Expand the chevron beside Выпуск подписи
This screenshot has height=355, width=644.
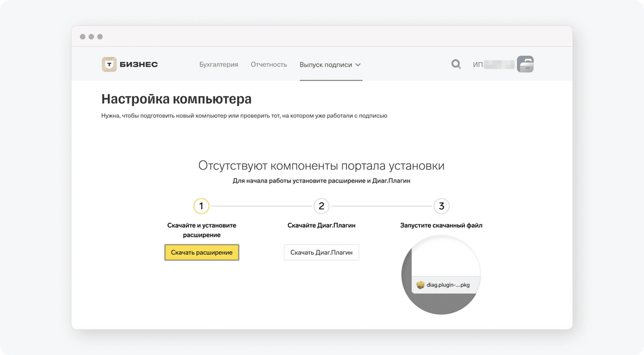[358, 65]
